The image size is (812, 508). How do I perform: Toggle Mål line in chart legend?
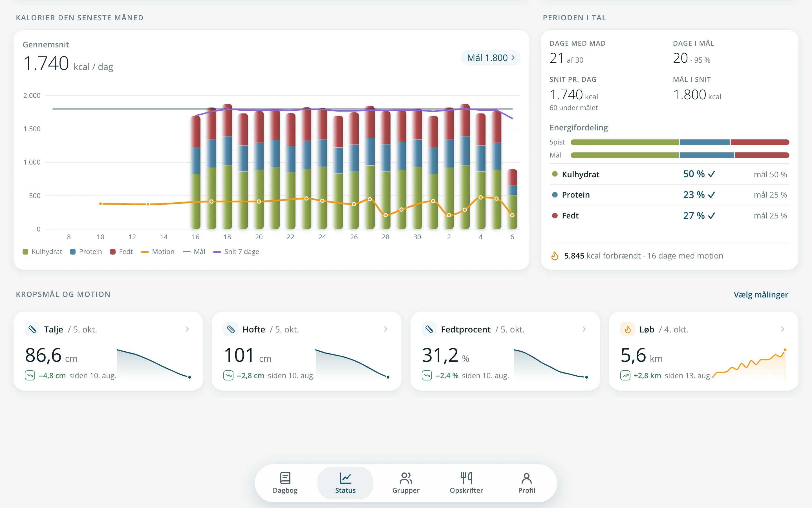(194, 252)
